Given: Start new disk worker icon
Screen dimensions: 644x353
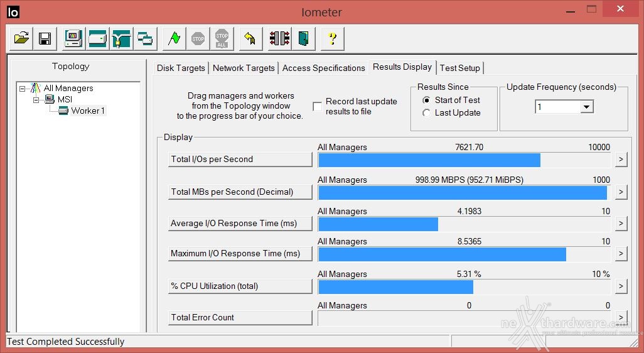Looking at the screenshot, I should pos(98,38).
